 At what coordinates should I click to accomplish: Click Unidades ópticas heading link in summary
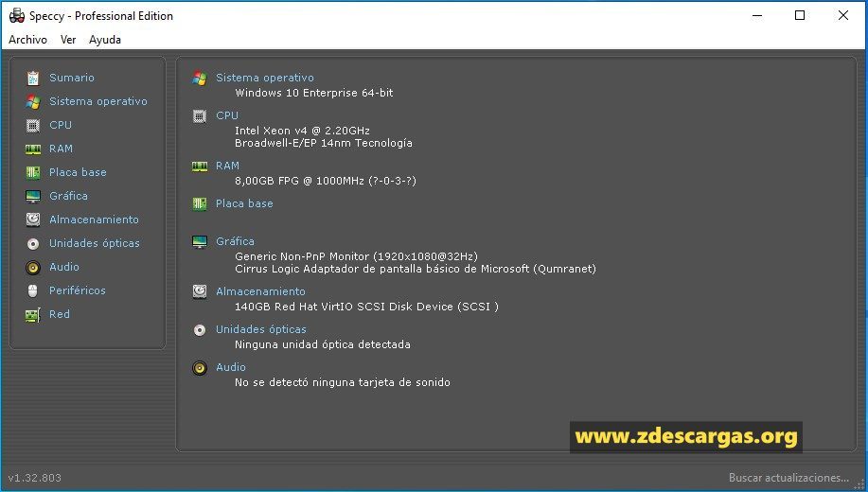point(261,329)
